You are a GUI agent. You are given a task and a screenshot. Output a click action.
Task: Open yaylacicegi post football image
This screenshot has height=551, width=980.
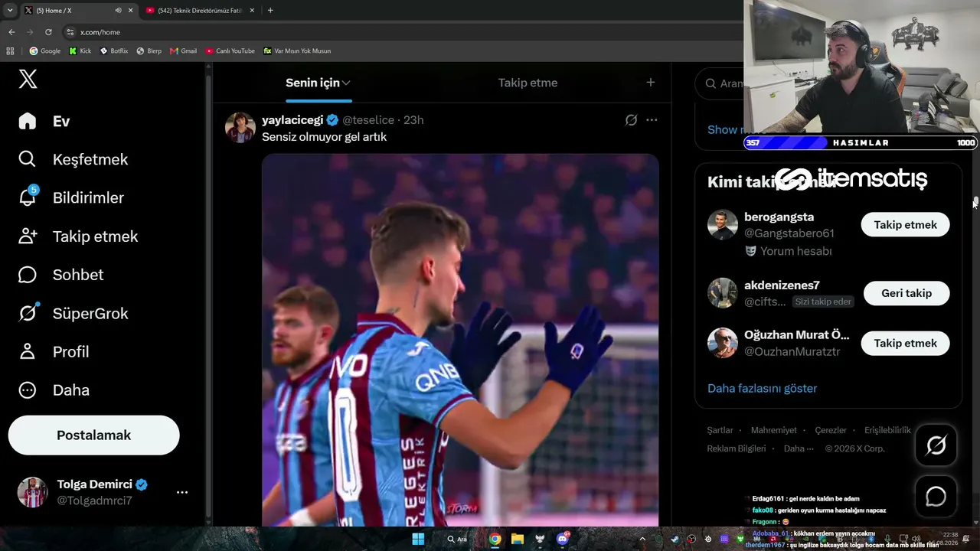tap(460, 340)
